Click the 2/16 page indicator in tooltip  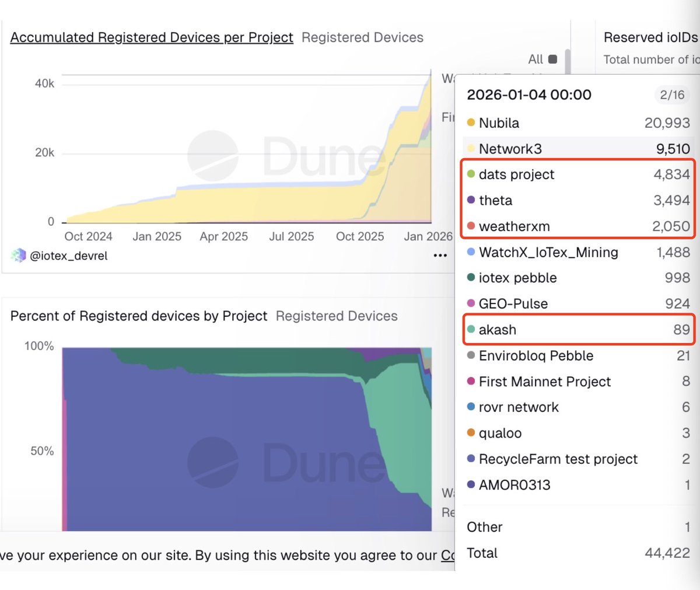click(672, 95)
